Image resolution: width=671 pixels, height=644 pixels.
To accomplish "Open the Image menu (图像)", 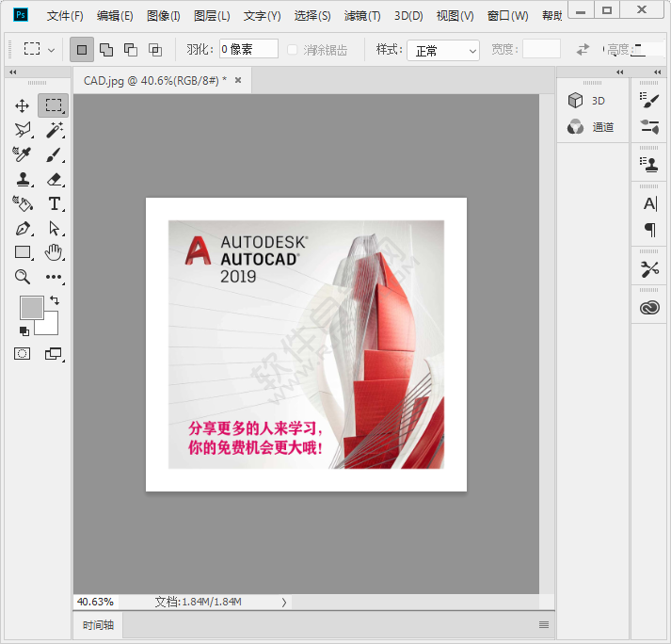I will [x=164, y=16].
